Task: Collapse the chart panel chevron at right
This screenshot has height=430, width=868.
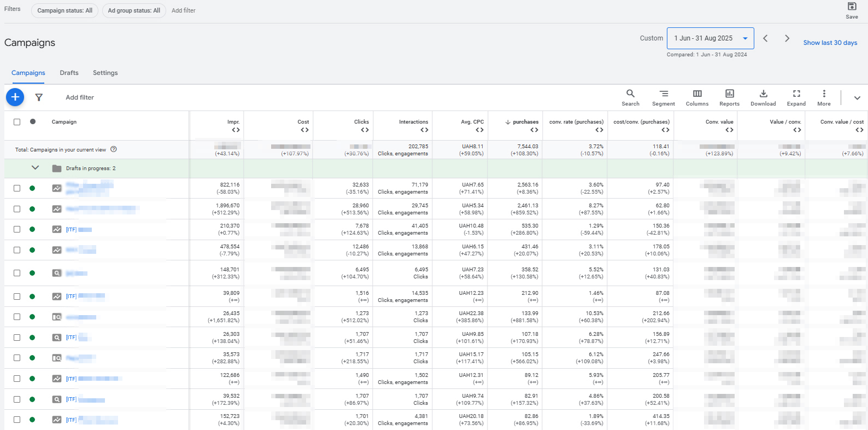Action: point(857,98)
